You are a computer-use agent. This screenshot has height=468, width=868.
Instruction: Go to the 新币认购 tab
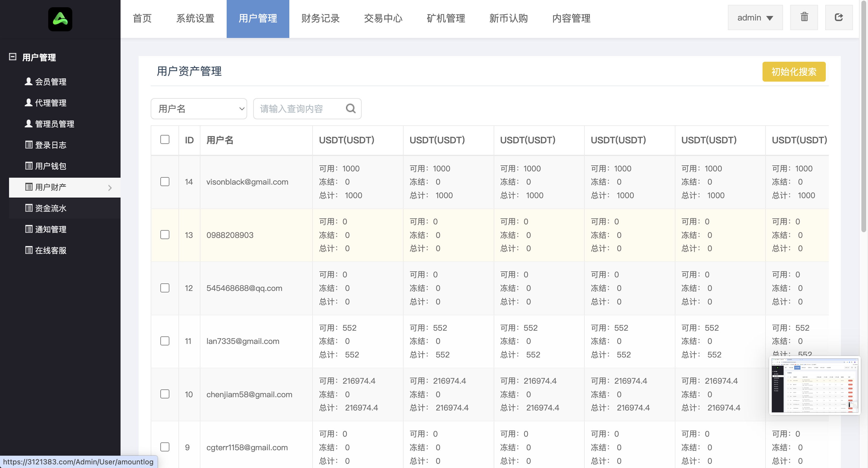(x=508, y=18)
